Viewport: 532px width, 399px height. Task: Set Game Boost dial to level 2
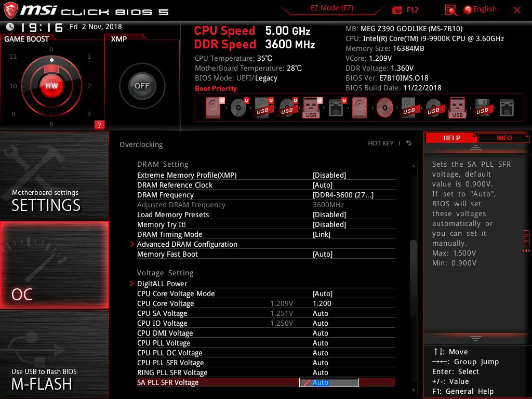click(89, 86)
